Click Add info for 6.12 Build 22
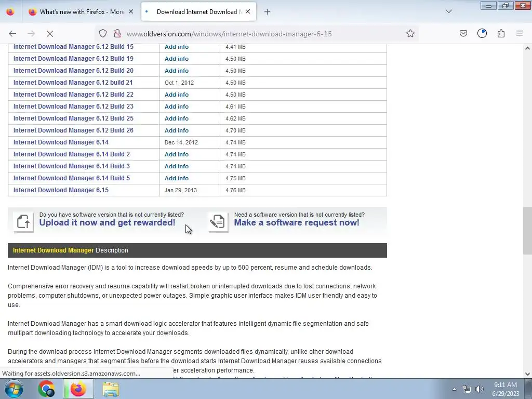Viewport: 532px width, 399px height. click(x=177, y=95)
